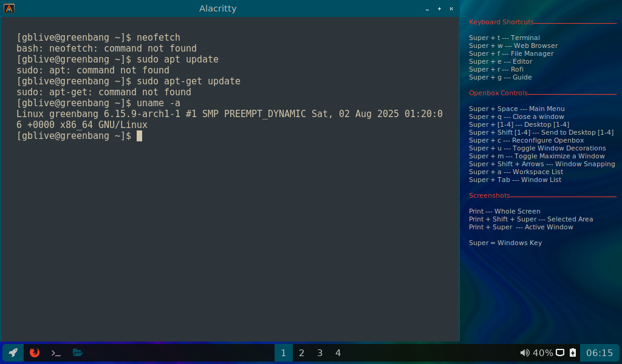The height and width of the screenshot is (364, 622).
Task: Click the terminal cursor at the last prompt
Action: click(x=139, y=136)
